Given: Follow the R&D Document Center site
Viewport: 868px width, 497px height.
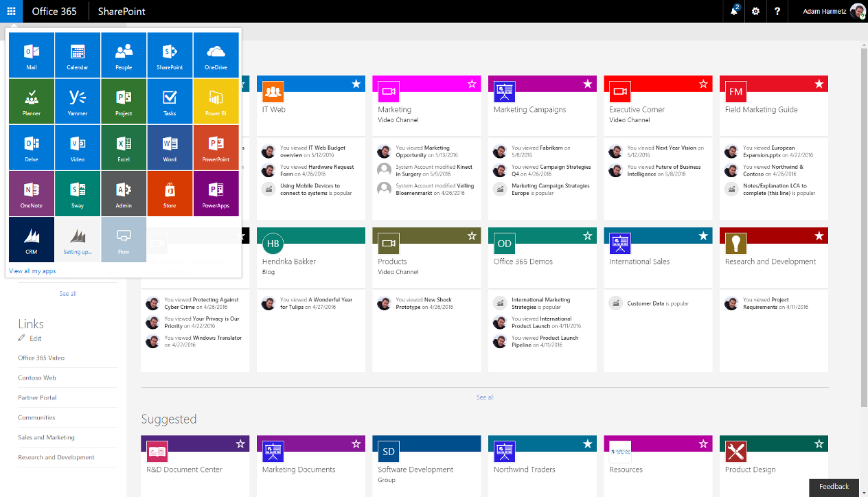Looking at the screenshot, I should (x=240, y=444).
